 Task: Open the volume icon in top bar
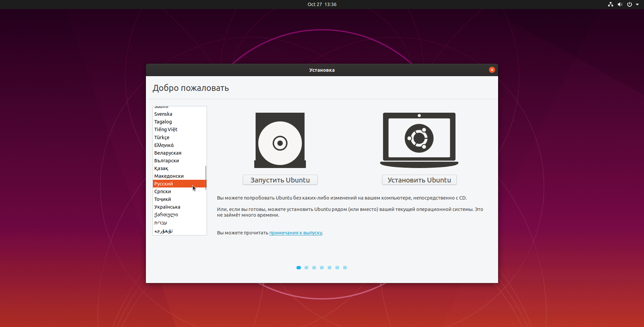point(620,4)
